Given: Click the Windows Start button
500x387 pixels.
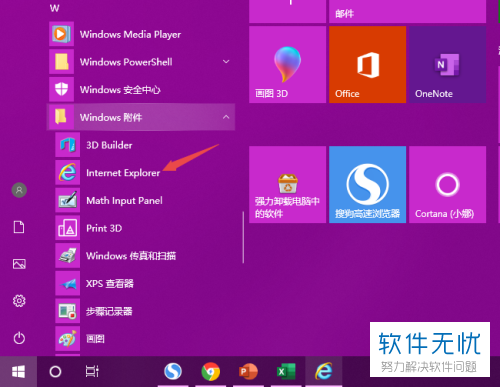Looking at the screenshot, I should coord(18,371).
